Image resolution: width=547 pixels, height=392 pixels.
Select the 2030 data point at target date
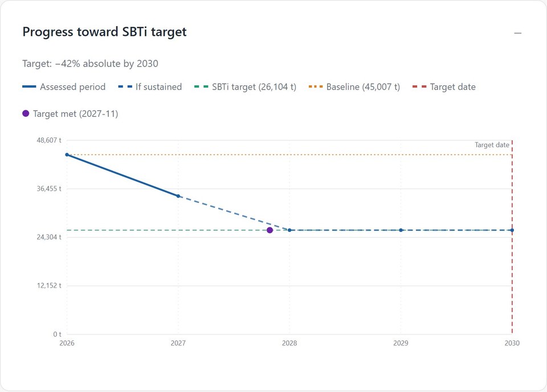(512, 230)
